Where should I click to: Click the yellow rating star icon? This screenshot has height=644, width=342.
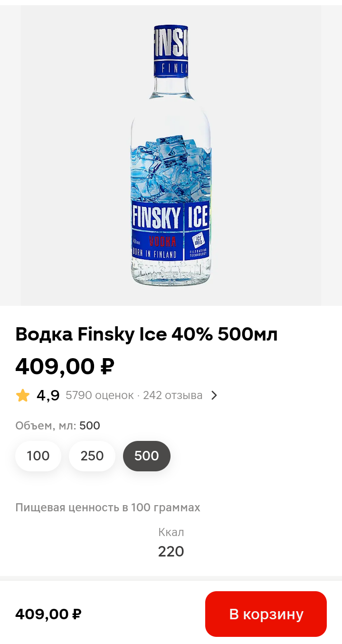23,395
